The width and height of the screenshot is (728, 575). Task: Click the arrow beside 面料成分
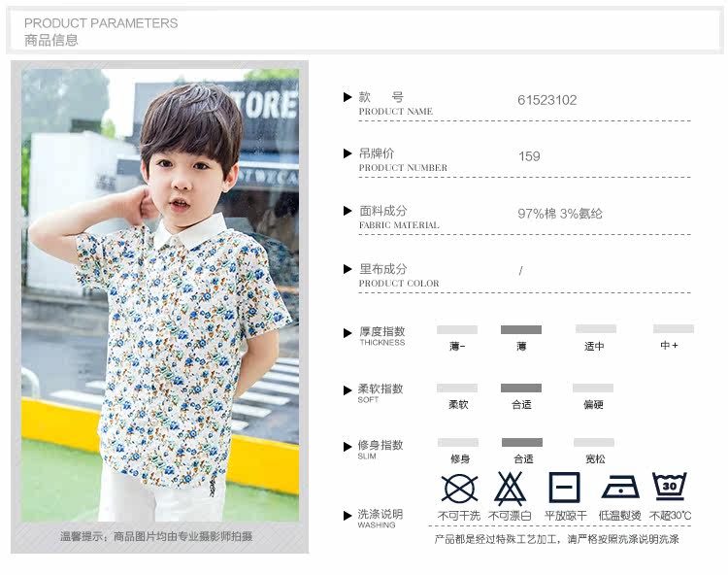[347, 211]
